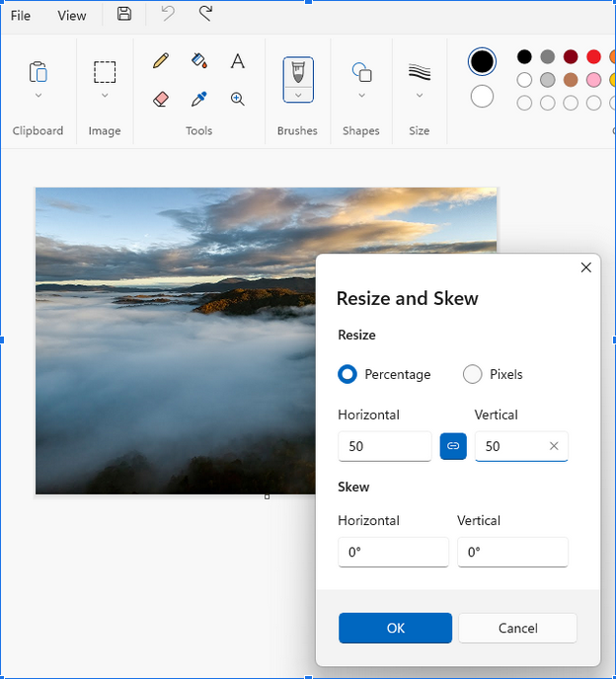
Task: Click the line Size icon
Action: click(420, 72)
